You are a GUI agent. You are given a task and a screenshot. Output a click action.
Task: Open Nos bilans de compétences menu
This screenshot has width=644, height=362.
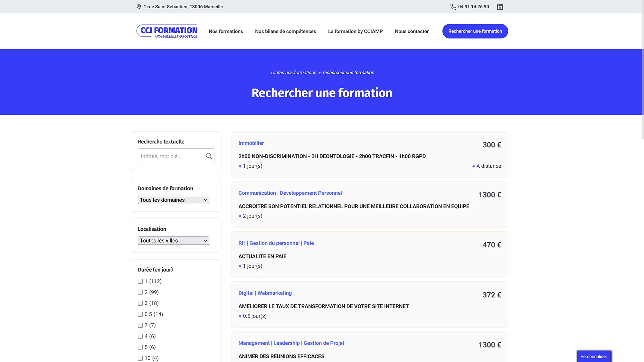[x=285, y=31]
